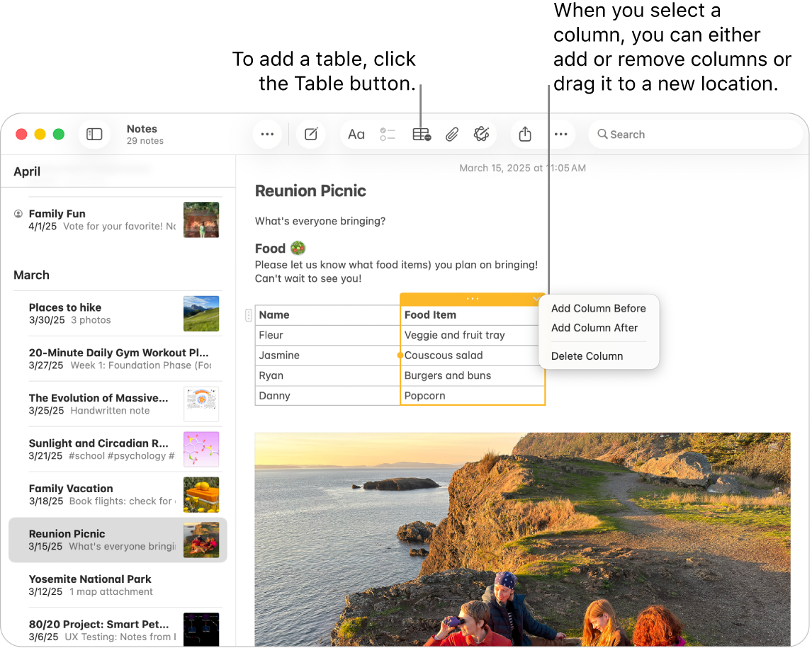The height and width of the screenshot is (648, 812).
Task: Open the yellow column header ellipsis menu
Action: click(x=472, y=299)
